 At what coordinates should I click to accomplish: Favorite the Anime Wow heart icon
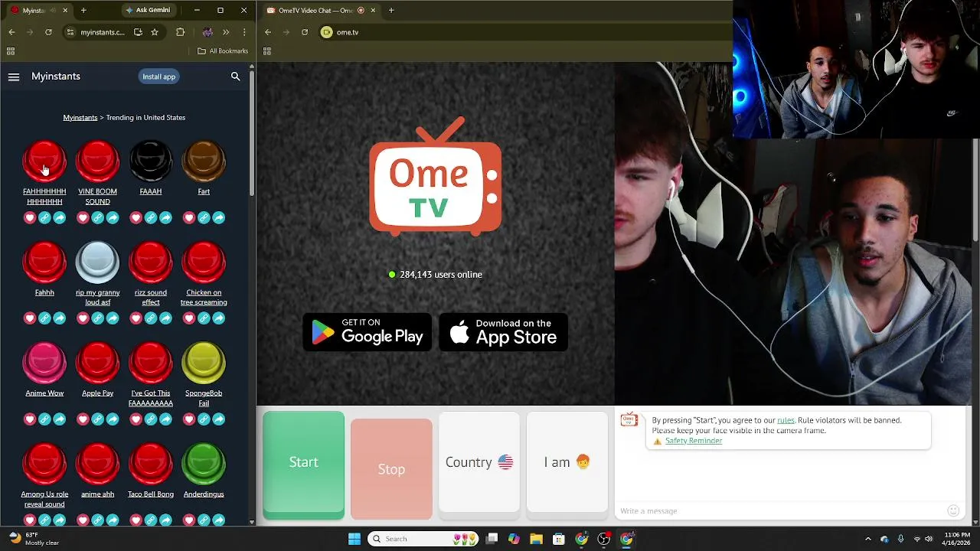[30, 419]
